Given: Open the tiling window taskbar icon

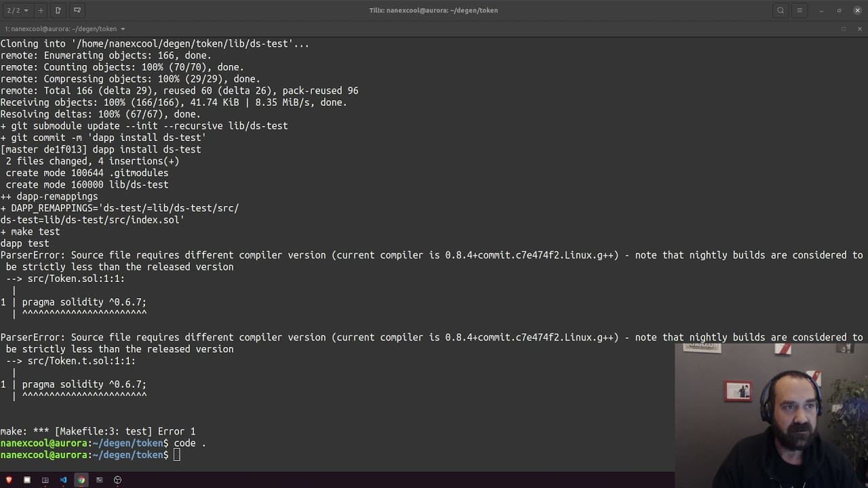Looking at the screenshot, I should coord(45,480).
